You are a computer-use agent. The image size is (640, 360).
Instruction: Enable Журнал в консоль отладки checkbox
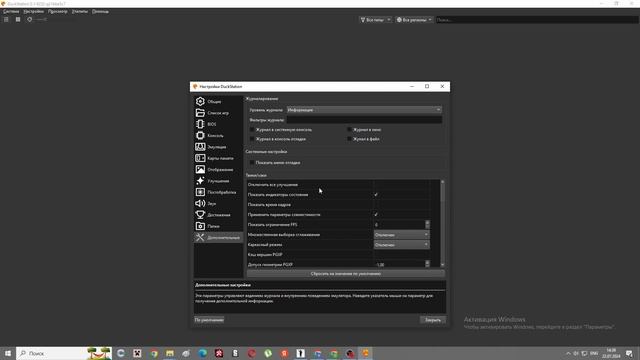[x=252, y=139]
